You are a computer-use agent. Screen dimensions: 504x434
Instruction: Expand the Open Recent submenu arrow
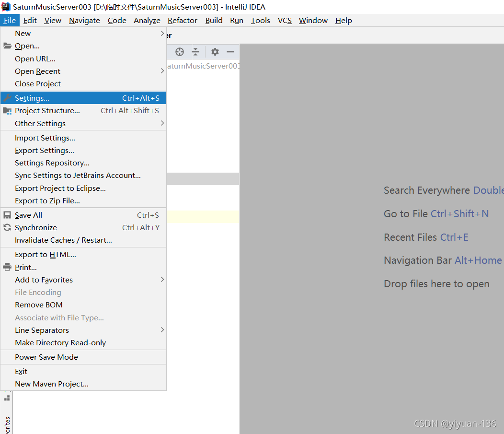click(x=162, y=71)
